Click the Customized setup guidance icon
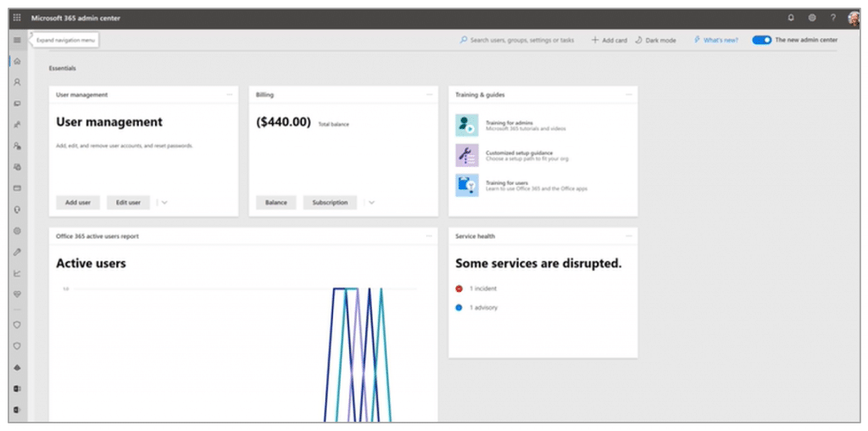The image size is (868, 431). pos(467,155)
